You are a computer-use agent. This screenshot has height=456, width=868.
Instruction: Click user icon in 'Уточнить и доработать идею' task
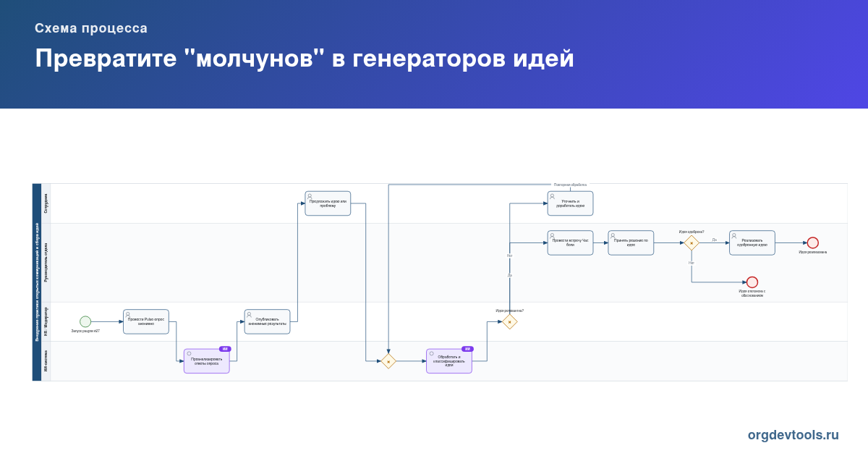click(552, 196)
